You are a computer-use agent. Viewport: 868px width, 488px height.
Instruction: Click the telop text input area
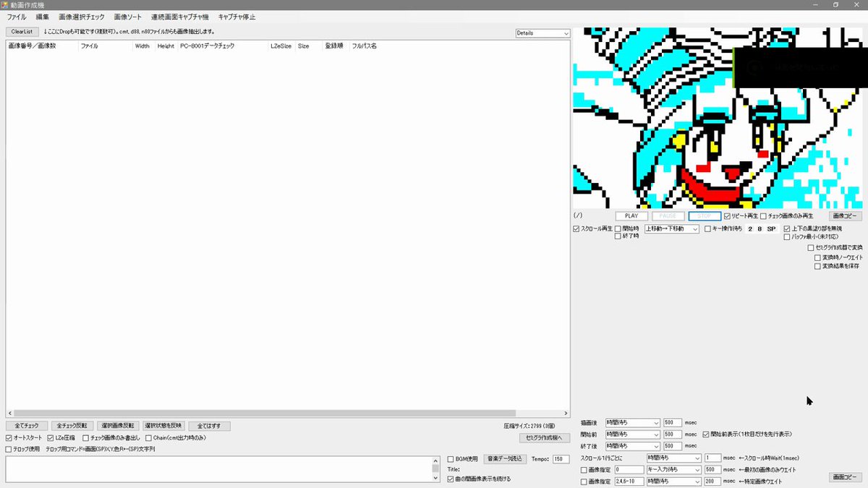click(x=218, y=469)
